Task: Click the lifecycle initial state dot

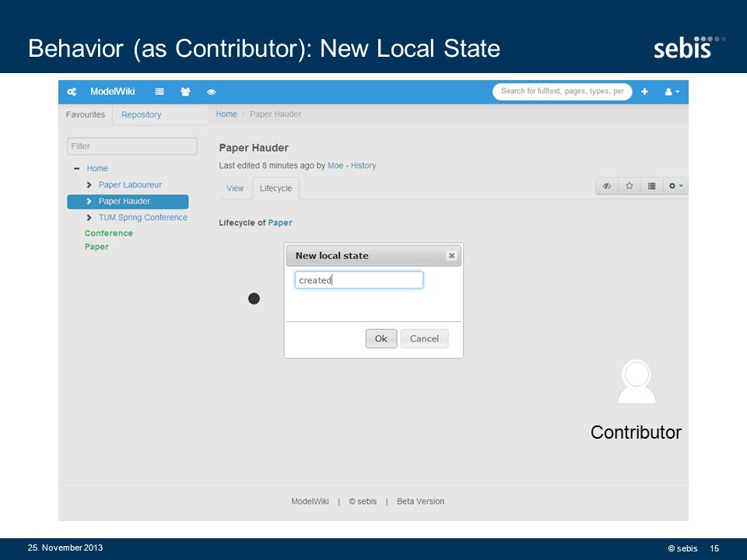Action: click(254, 299)
